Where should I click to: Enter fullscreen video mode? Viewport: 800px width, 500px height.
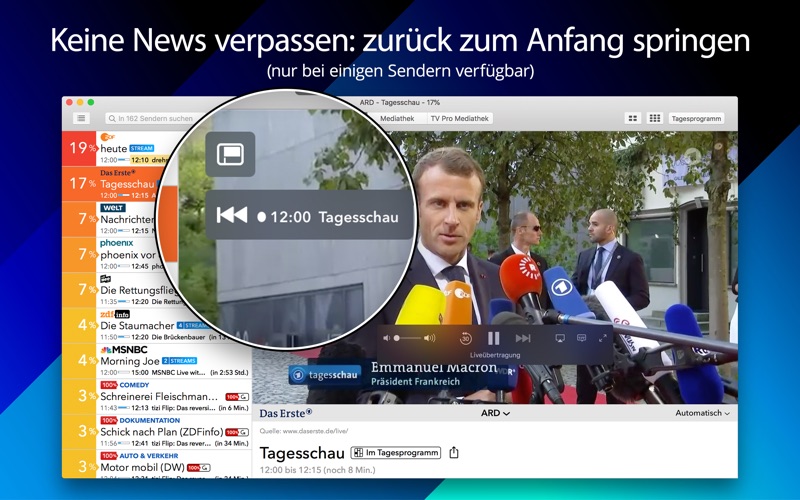[x=603, y=338]
